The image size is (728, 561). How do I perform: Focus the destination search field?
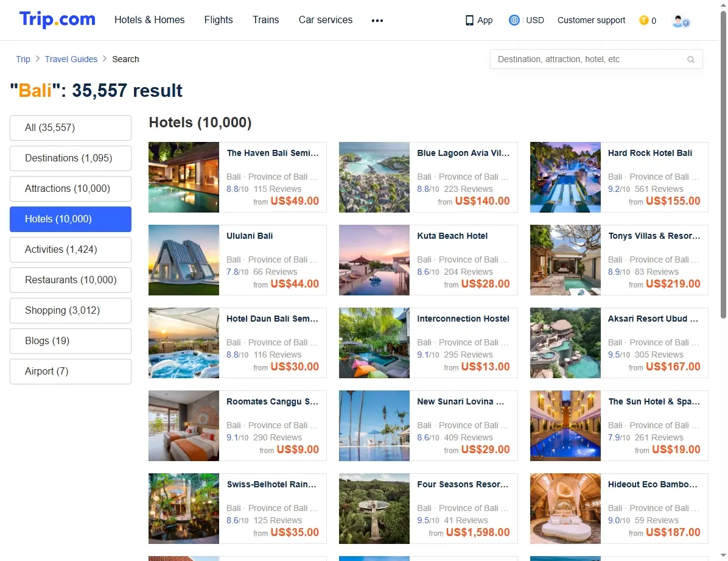click(596, 59)
